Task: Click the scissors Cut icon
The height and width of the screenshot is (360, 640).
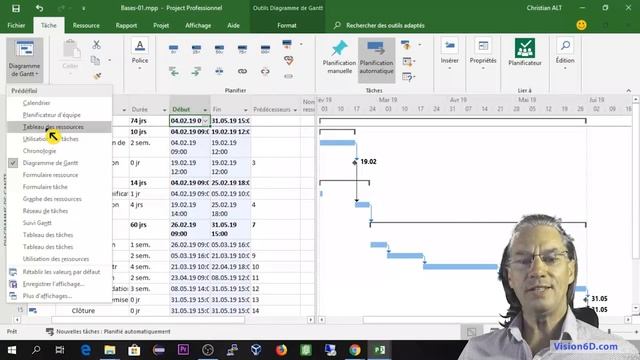Action: (96, 44)
